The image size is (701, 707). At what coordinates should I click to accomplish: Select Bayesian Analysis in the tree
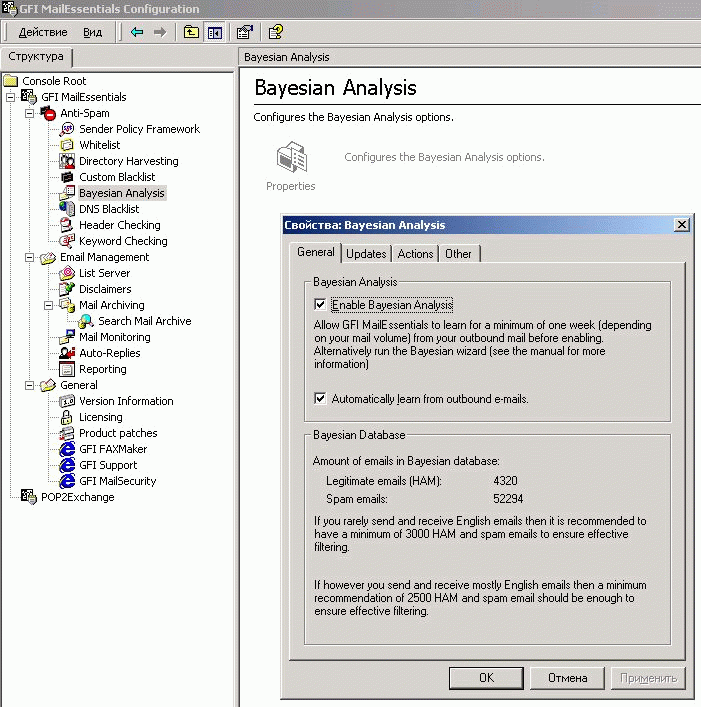[x=122, y=193]
